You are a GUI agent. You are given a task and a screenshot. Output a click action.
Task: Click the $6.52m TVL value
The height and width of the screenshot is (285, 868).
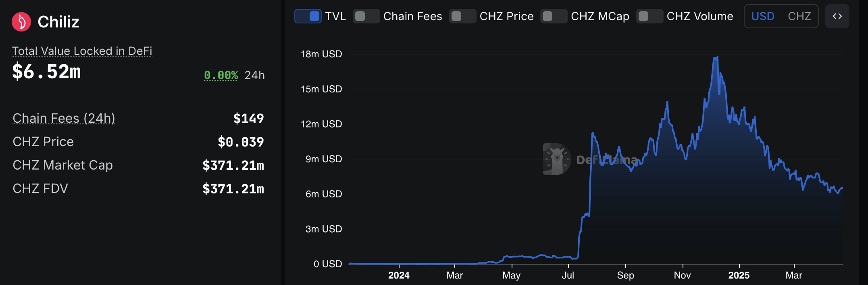click(46, 72)
